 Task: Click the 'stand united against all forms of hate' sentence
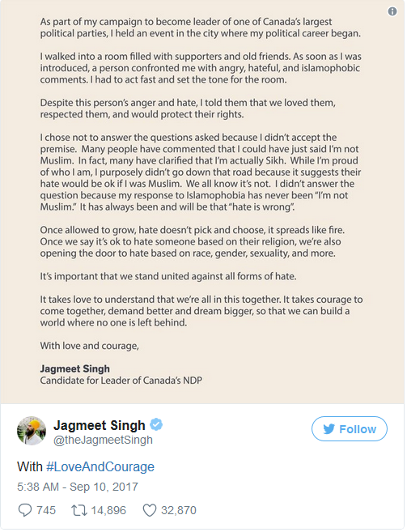(x=168, y=276)
